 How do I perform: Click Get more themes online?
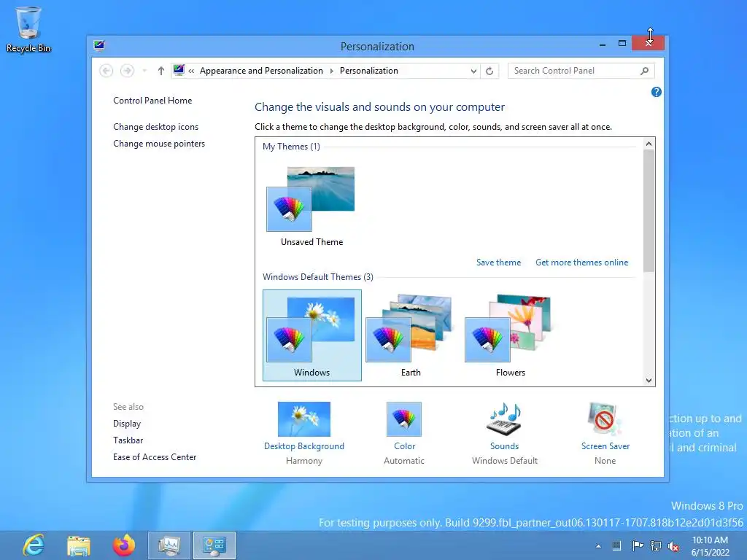[x=581, y=262]
